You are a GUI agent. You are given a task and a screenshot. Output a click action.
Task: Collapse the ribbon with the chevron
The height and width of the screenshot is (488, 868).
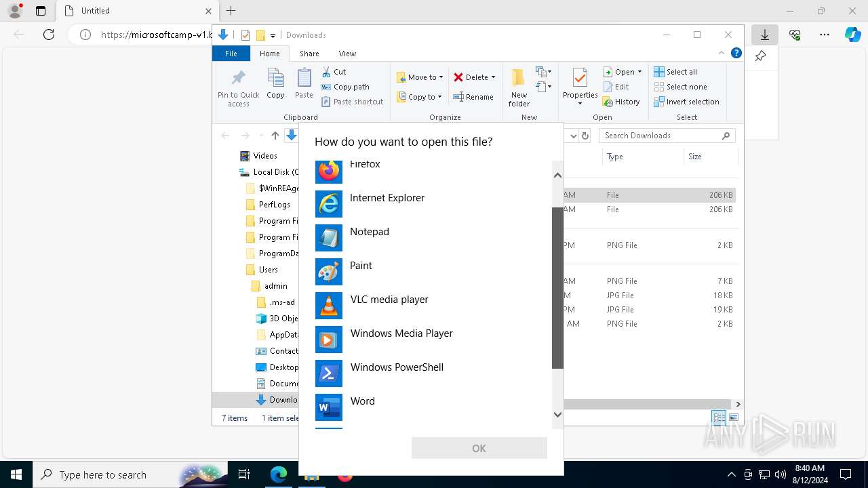(x=722, y=53)
